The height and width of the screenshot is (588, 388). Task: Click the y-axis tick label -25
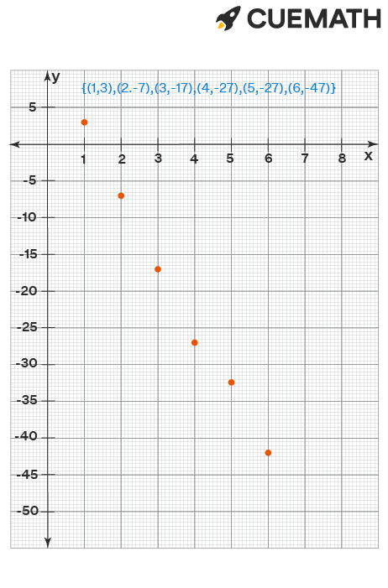tap(27, 327)
